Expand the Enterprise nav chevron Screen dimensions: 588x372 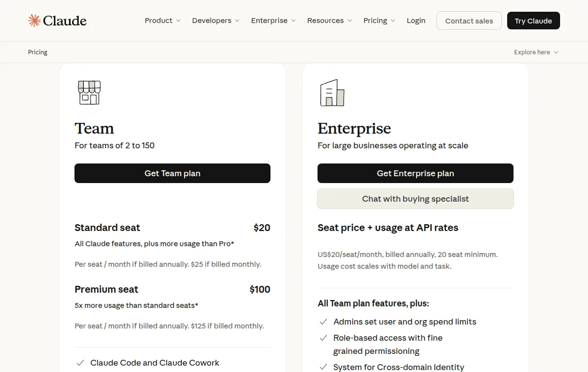click(x=294, y=21)
